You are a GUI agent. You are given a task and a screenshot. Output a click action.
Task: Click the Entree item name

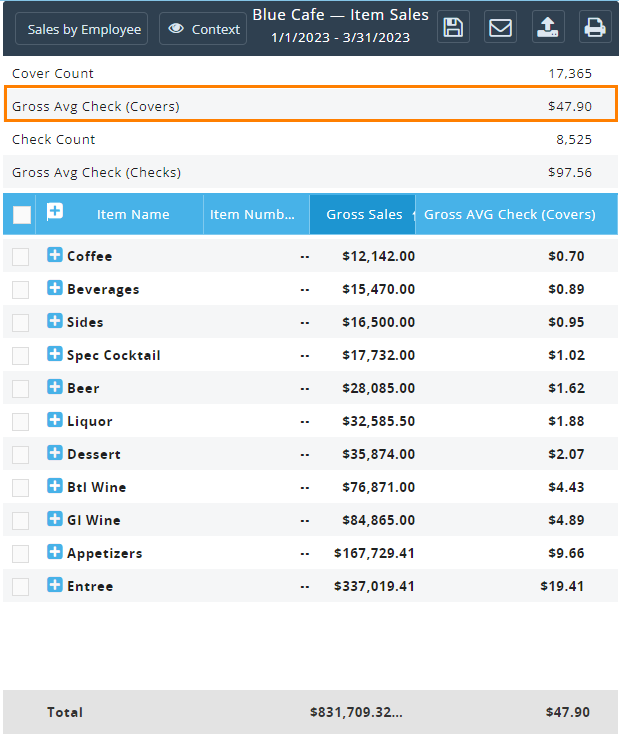tap(90, 586)
